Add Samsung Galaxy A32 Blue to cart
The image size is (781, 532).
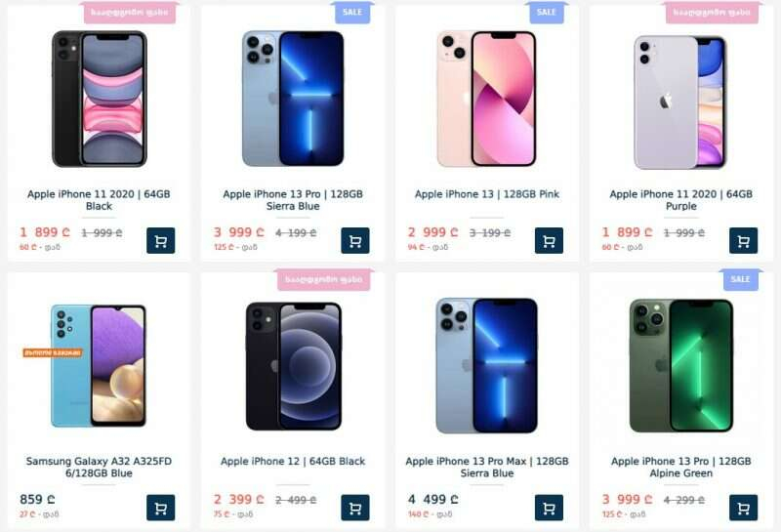(x=161, y=508)
